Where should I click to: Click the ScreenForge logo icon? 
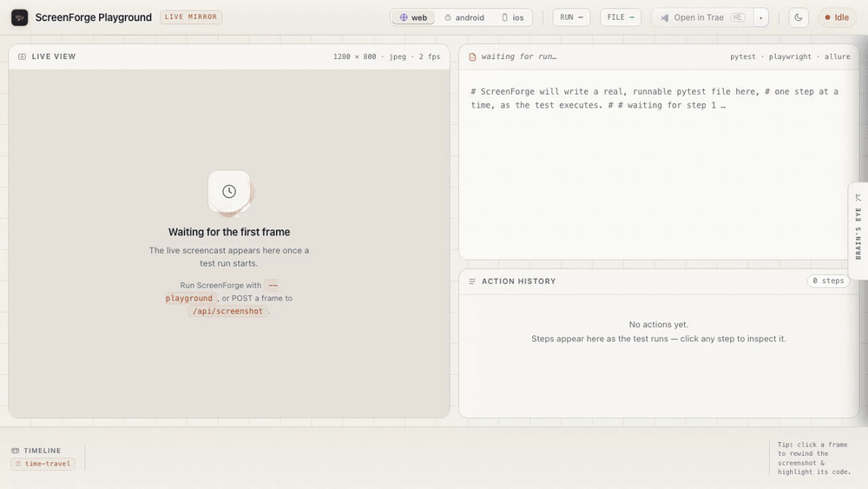click(19, 17)
